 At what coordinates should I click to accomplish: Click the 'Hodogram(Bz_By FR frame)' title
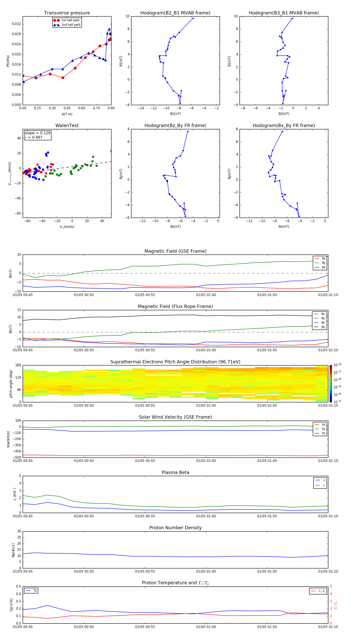175,125
